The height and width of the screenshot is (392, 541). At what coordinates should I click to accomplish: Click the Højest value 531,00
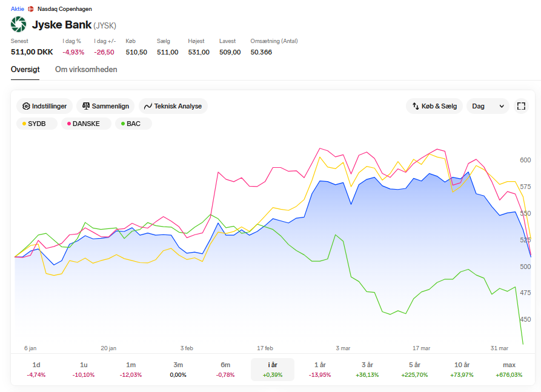[x=199, y=52]
